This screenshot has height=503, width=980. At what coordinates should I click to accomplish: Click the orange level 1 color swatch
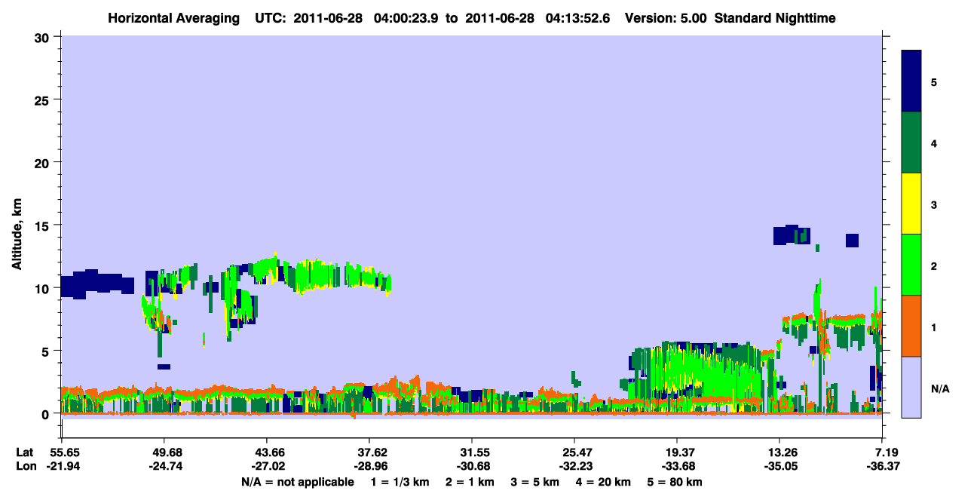coord(911,326)
